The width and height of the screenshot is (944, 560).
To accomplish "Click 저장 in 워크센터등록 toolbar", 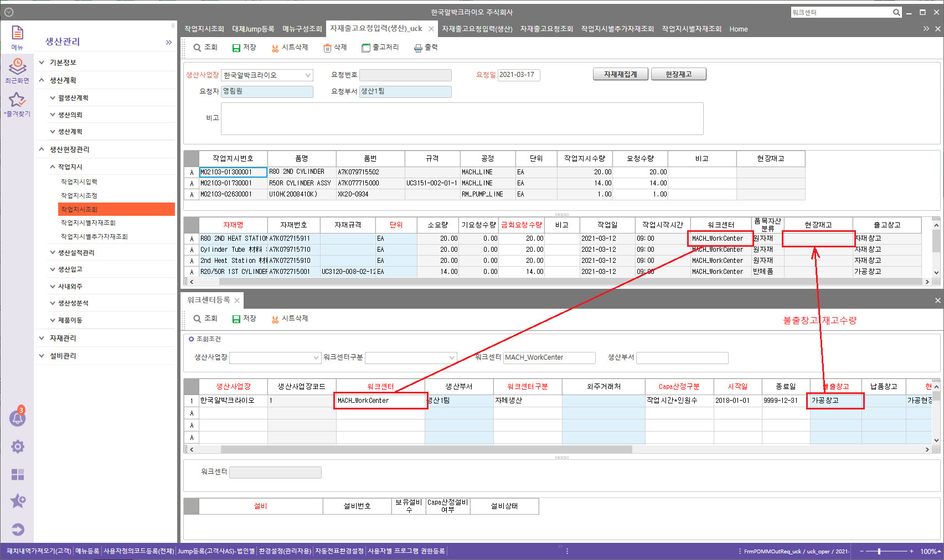I will coord(244,319).
